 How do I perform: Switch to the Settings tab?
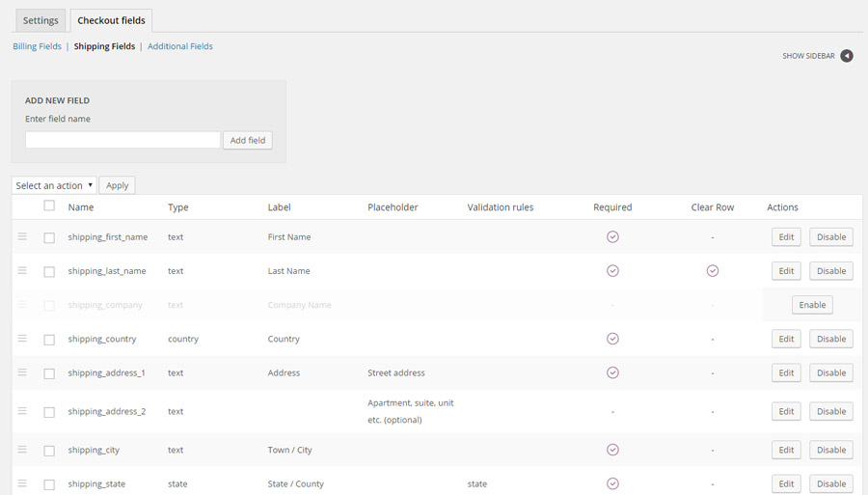click(41, 20)
